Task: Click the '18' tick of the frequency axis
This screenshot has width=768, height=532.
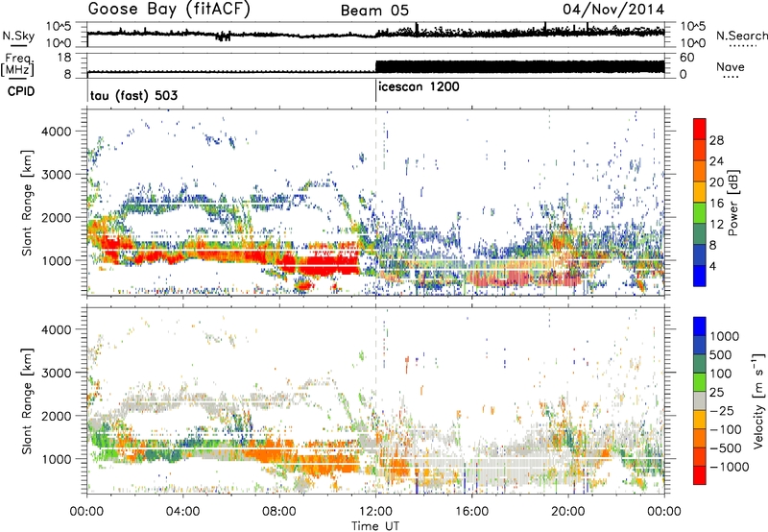Action: pos(64,58)
